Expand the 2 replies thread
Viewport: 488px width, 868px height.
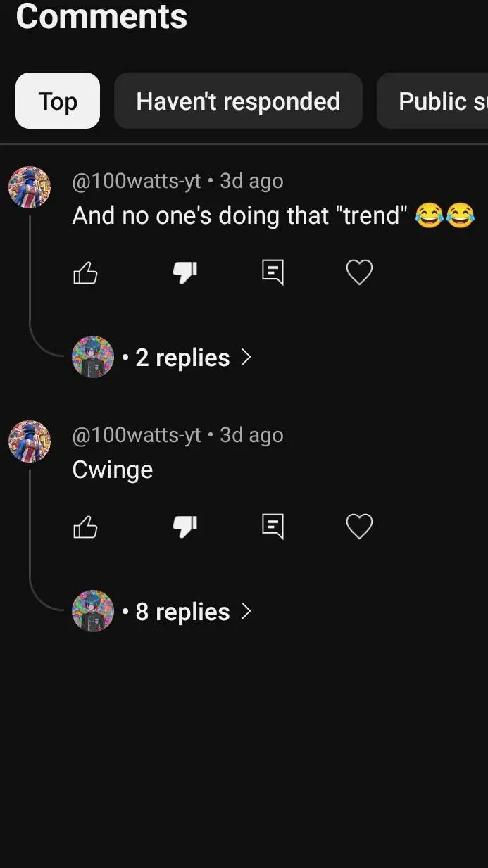coord(182,358)
